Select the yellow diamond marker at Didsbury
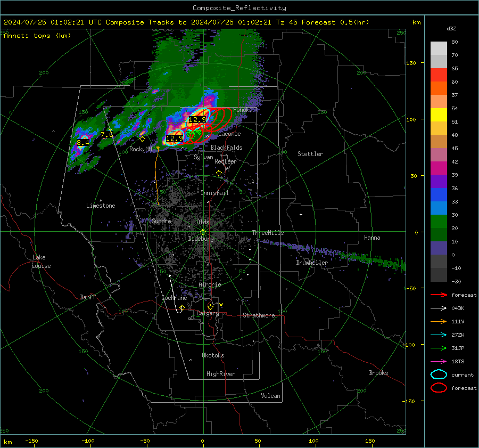 pyautogui.click(x=203, y=232)
